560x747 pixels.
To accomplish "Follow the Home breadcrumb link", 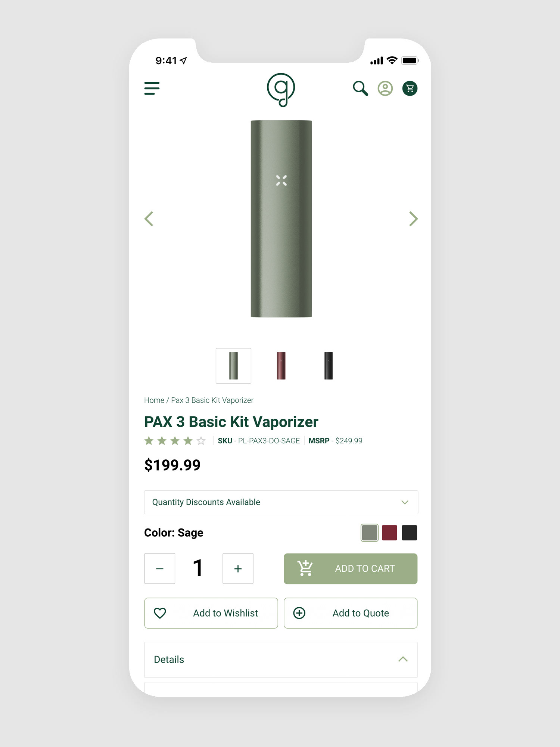I will (154, 400).
